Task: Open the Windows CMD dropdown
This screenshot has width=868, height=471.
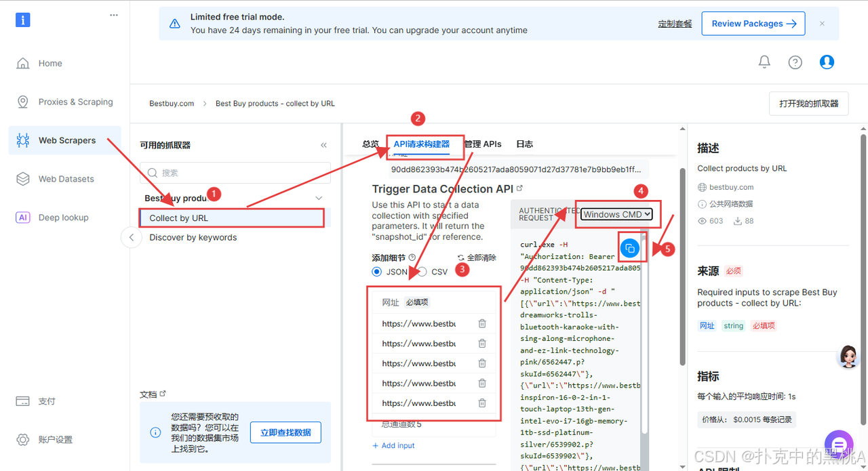Action: [x=616, y=214]
